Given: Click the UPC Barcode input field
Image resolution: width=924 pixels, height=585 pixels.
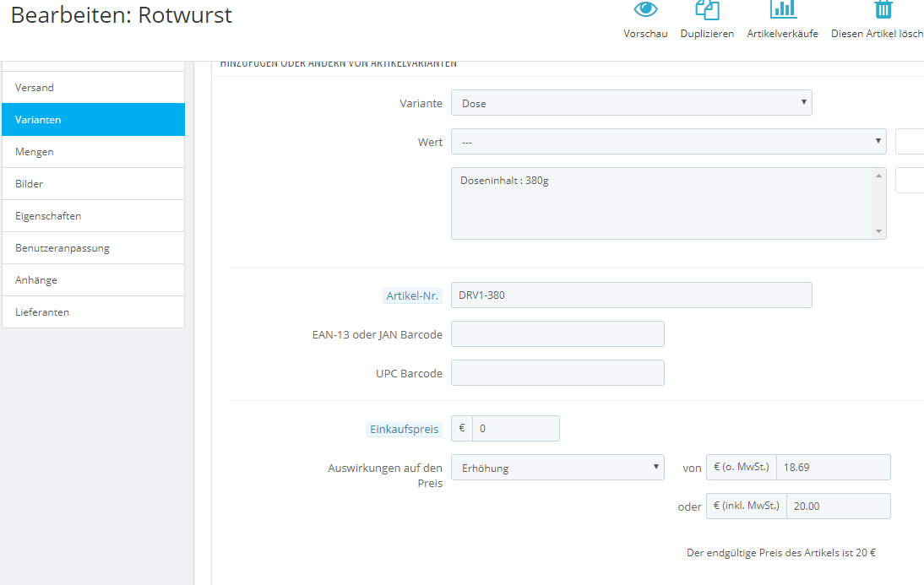Looking at the screenshot, I should click(557, 373).
